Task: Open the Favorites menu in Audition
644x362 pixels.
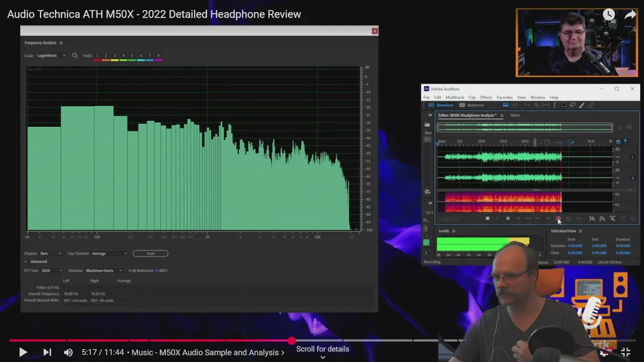Action: 505,98
